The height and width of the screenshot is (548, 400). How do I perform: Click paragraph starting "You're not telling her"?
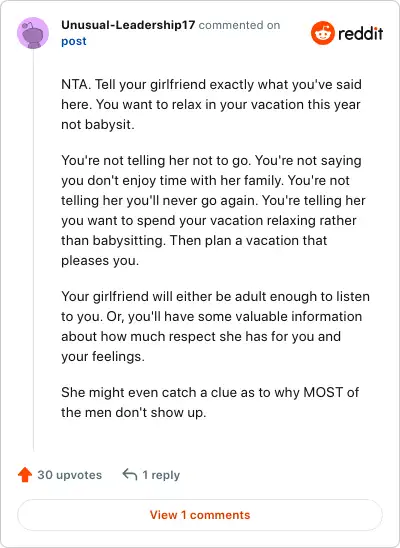[x=213, y=210]
